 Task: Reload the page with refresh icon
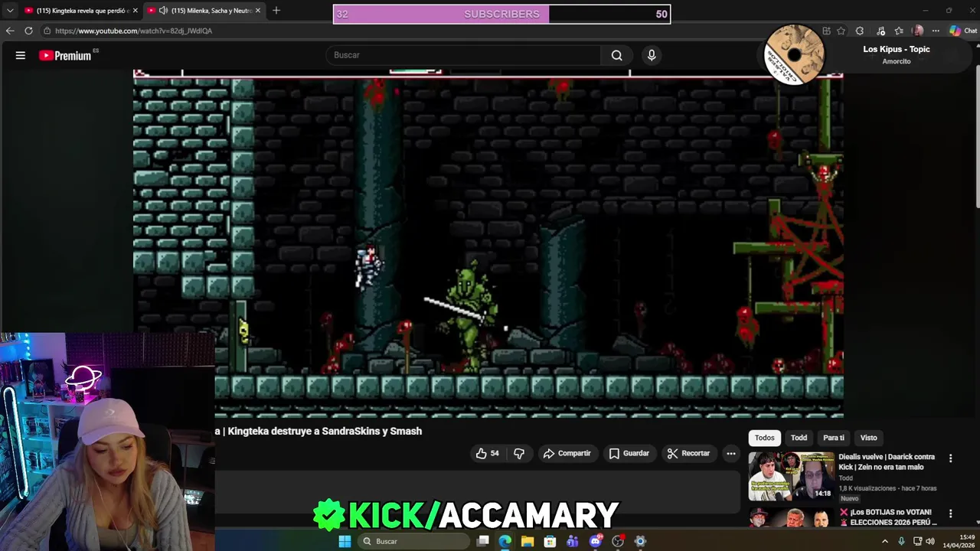coord(28,31)
